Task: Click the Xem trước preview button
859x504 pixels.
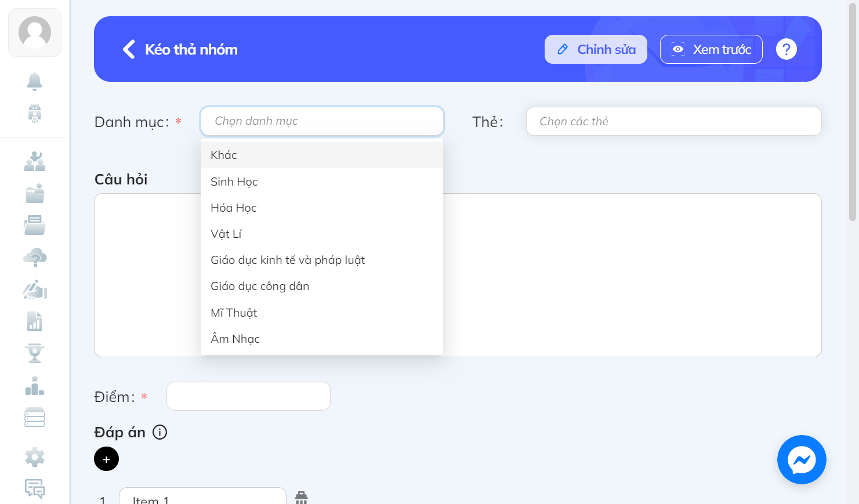Action: coord(711,49)
